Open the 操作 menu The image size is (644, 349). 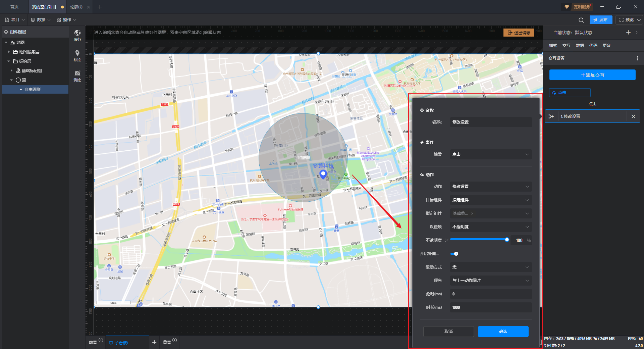click(x=67, y=20)
